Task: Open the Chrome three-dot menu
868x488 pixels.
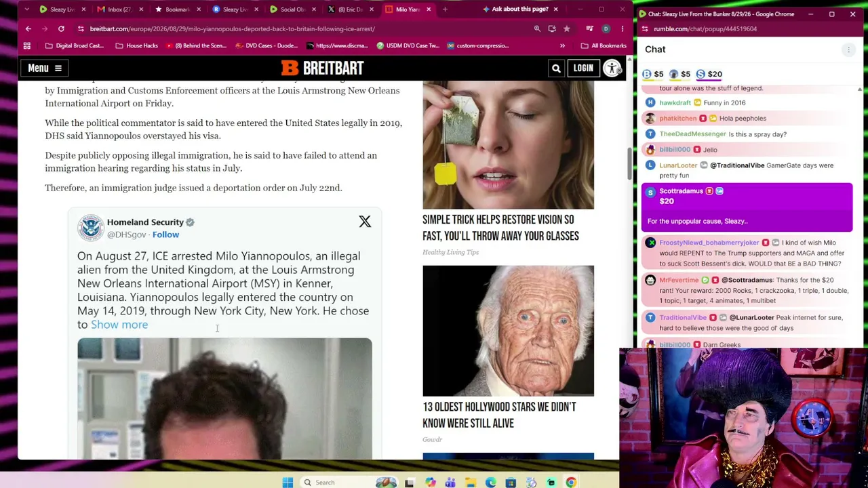Action: (622, 29)
